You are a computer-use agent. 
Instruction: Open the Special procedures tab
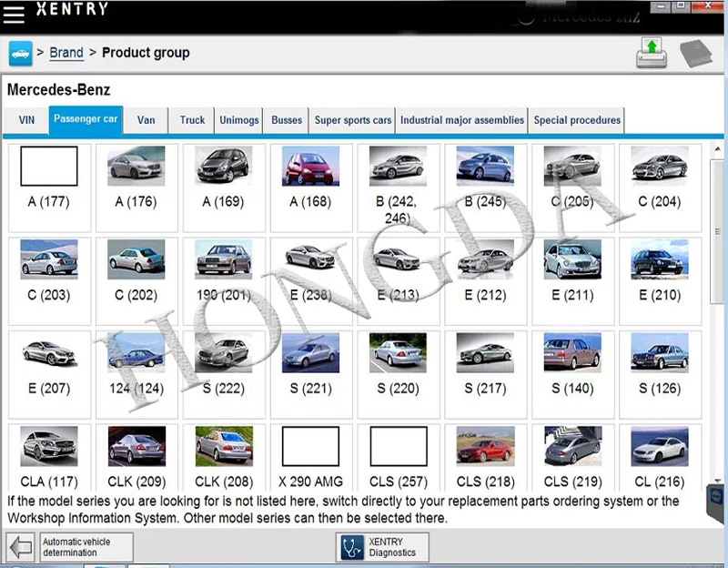click(x=577, y=120)
